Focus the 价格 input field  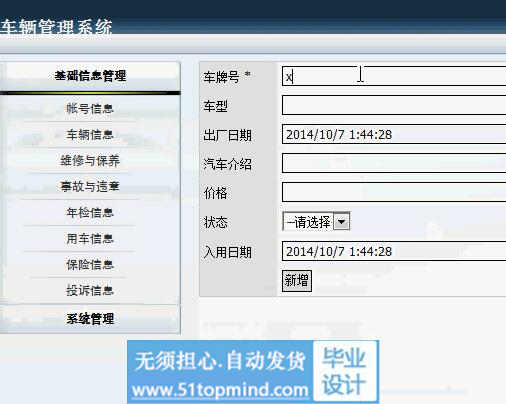pos(394,192)
